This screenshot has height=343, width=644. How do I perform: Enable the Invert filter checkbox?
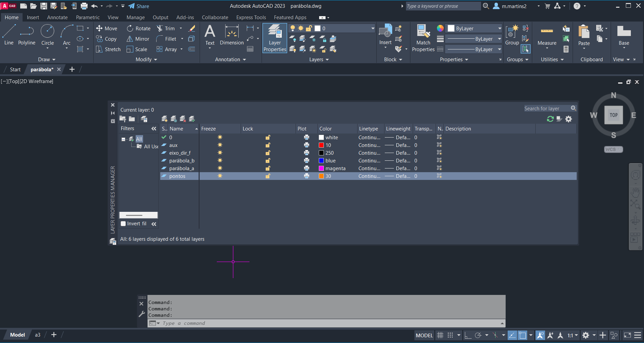coord(124,224)
